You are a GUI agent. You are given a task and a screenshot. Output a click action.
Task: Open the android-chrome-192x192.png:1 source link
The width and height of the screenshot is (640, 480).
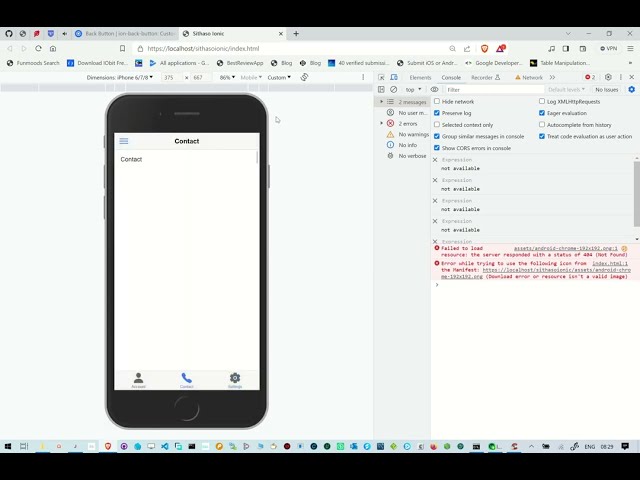click(x=566, y=248)
